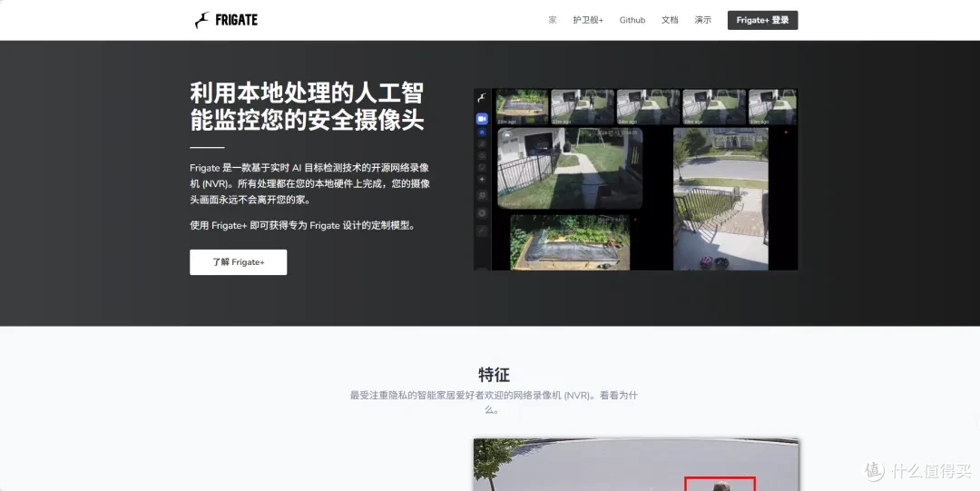Open the thumbnail labeled 24m ago
The image size is (980, 491).
648,107
